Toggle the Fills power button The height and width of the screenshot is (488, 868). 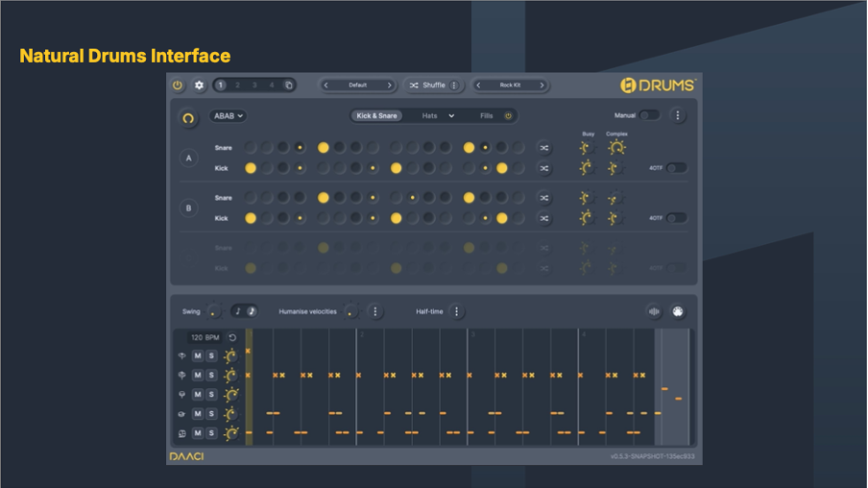[x=508, y=116]
